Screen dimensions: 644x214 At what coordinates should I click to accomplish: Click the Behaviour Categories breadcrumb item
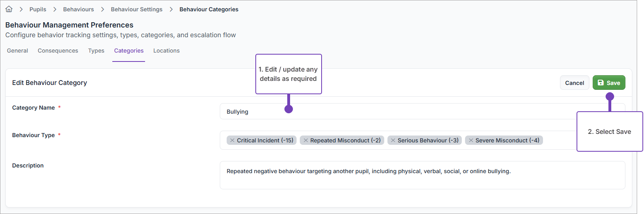coord(209,9)
